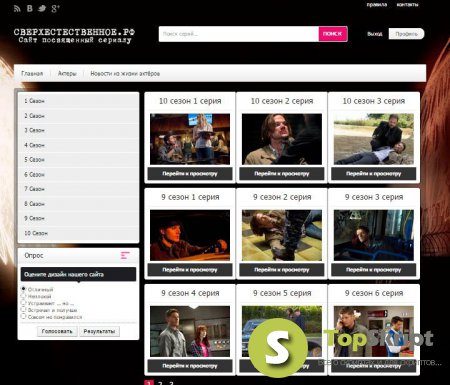Go to pagination page 2
The height and width of the screenshot is (385, 450).
pyautogui.click(x=160, y=383)
